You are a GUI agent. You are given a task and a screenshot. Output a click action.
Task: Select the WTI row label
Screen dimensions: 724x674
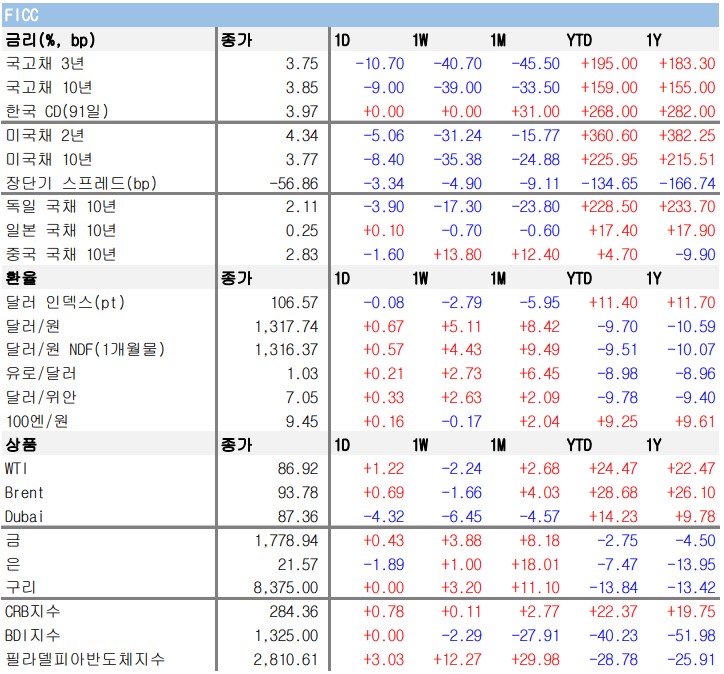pos(16,469)
